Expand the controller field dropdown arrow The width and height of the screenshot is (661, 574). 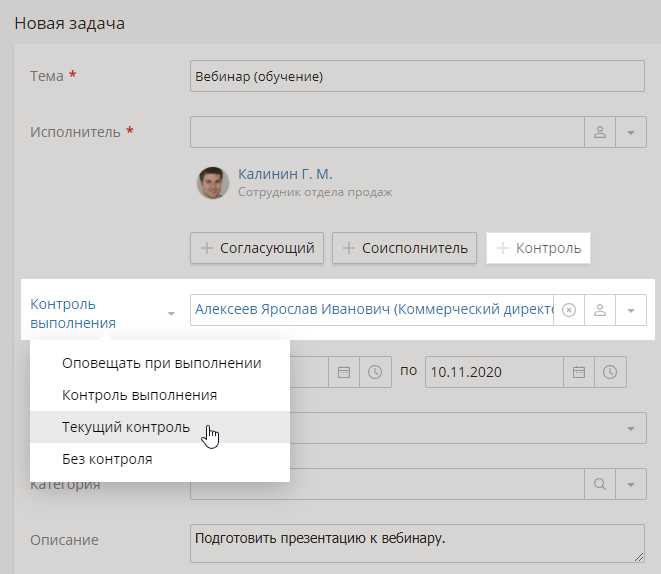point(631,310)
